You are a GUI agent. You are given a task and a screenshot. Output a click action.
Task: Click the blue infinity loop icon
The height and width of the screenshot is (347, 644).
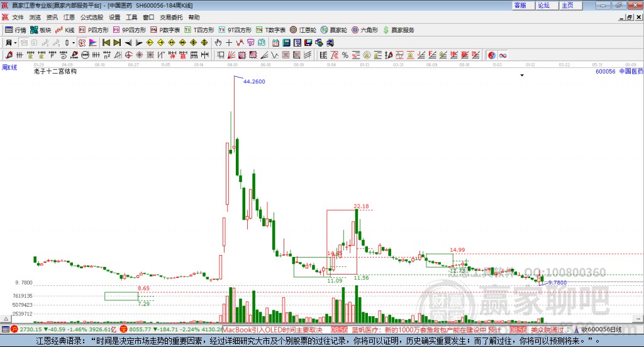point(502,55)
